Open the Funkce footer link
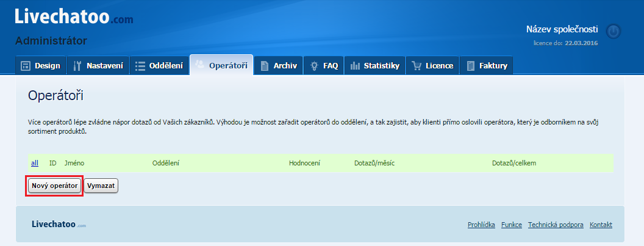This screenshot has width=644, height=246. click(x=511, y=225)
